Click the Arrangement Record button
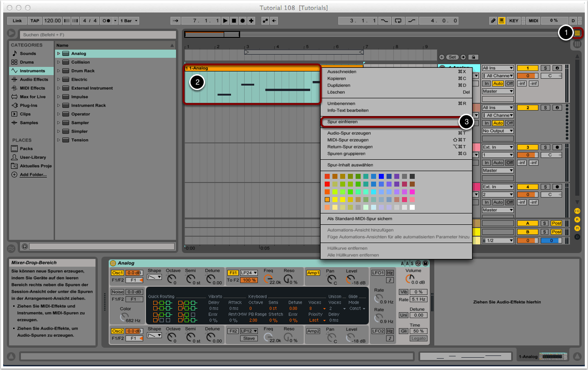This screenshot has width=588, height=370. [x=243, y=21]
